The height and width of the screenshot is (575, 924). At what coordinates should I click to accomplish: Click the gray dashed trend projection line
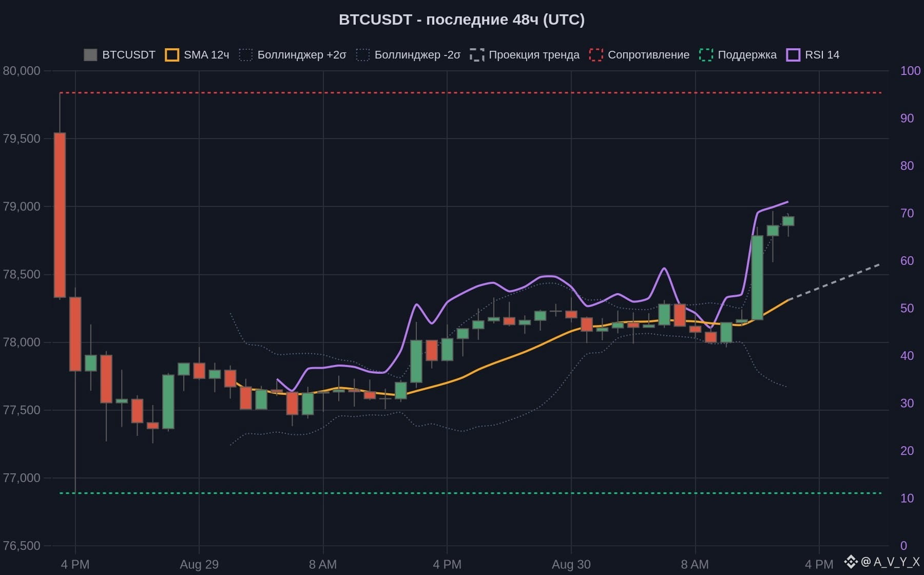pos(835,282)
